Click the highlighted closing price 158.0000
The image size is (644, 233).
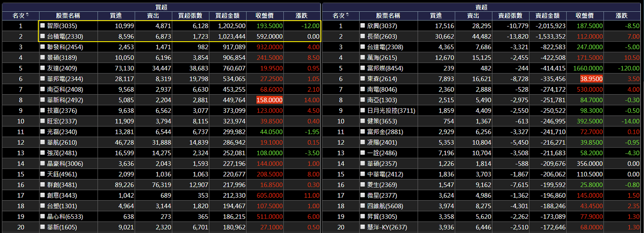pyautogui.click(x=270, y=100)
